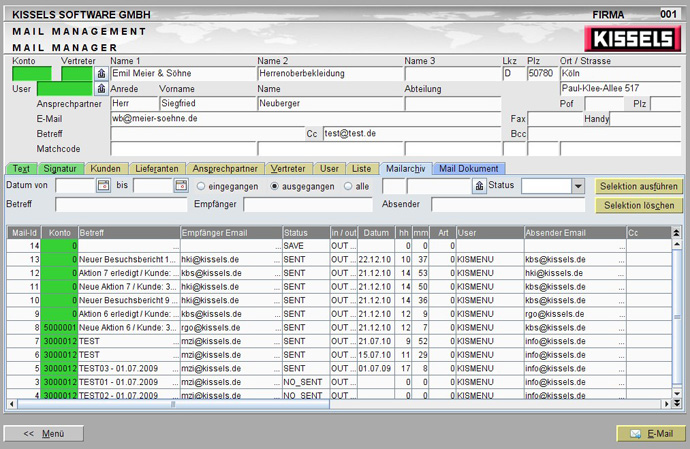Click Datum cell 22.12.10
This screenshot has height=449, width=690.
coord(374,260)
